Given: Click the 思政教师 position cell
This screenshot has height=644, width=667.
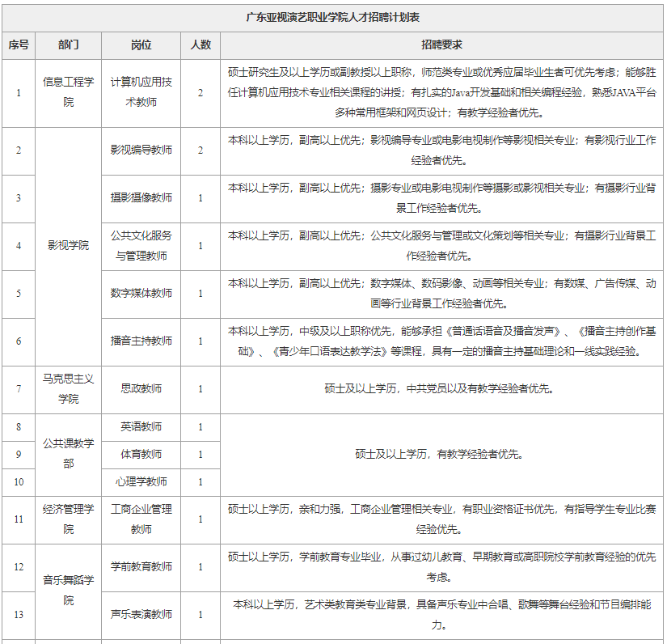Looking at the screenshot, I should [x=141, y=389].
